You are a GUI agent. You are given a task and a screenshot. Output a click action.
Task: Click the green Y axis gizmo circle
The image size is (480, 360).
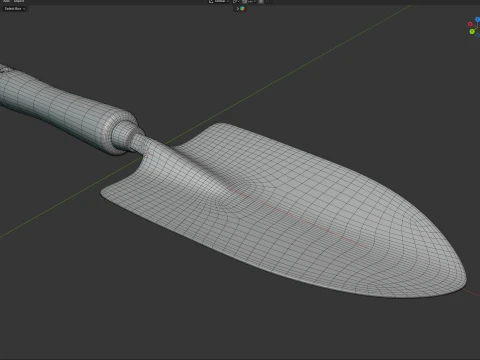[x=472, y=32]
